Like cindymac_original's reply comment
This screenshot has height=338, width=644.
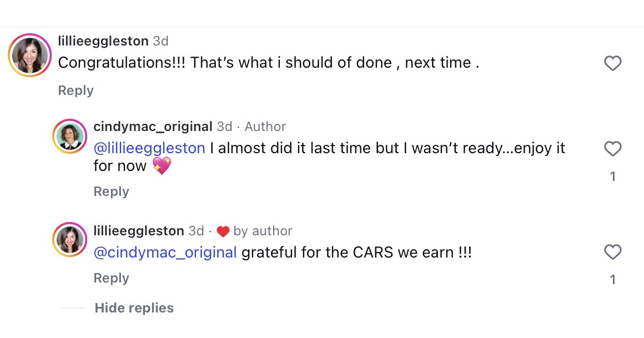[x=612, y=149]
